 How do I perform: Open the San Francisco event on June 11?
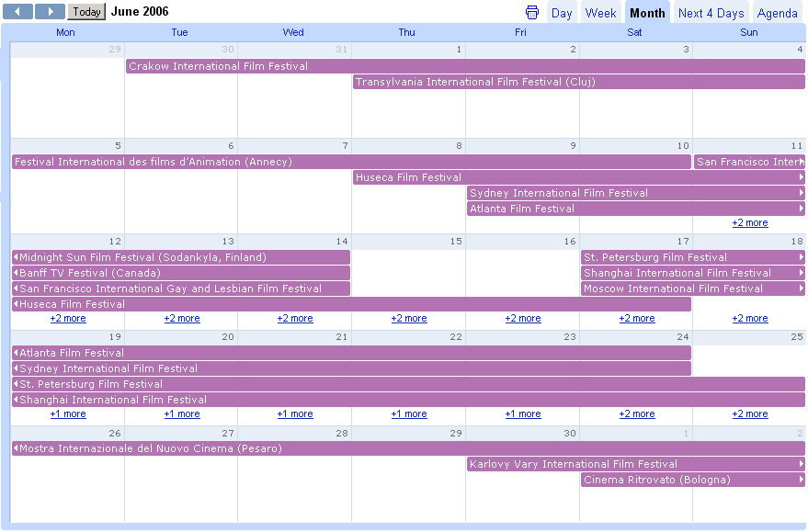click(x=749, y=162)
